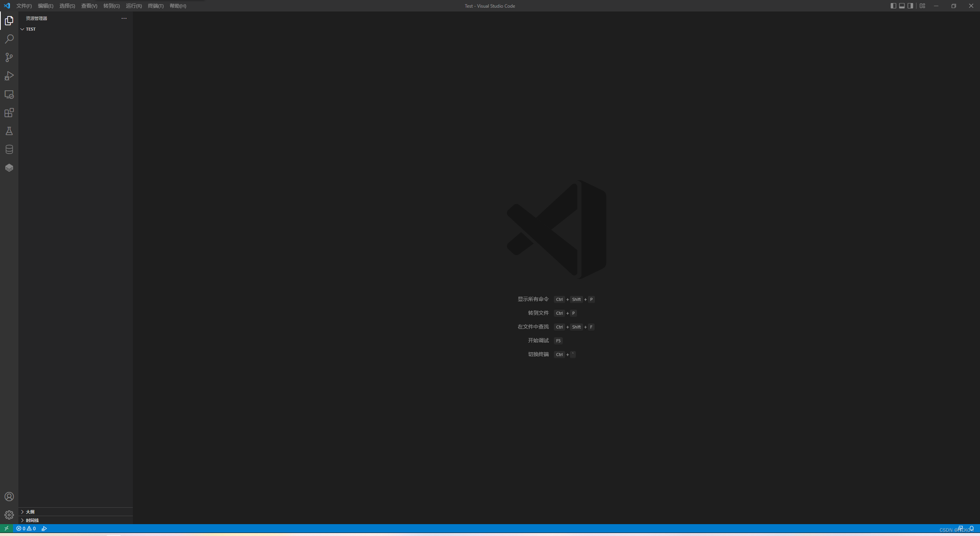The width and height of the screenshot is (980, 536).
Task: Open the 终端(T) menu
Action: pyautogui.click(x=156, y=6)
